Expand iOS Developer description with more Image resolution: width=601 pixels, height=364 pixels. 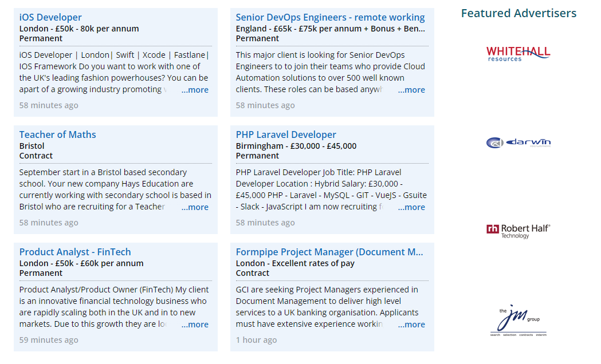pos(195,90)
